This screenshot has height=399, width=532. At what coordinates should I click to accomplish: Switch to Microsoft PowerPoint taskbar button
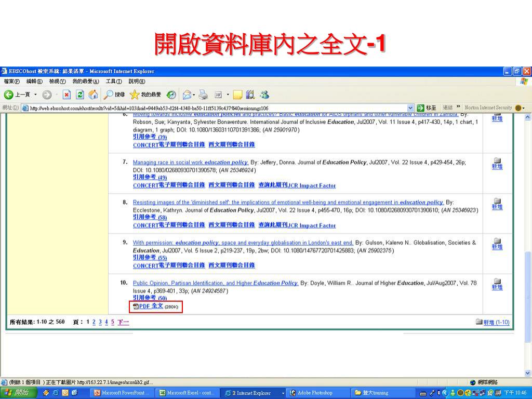tap(123, 393)
